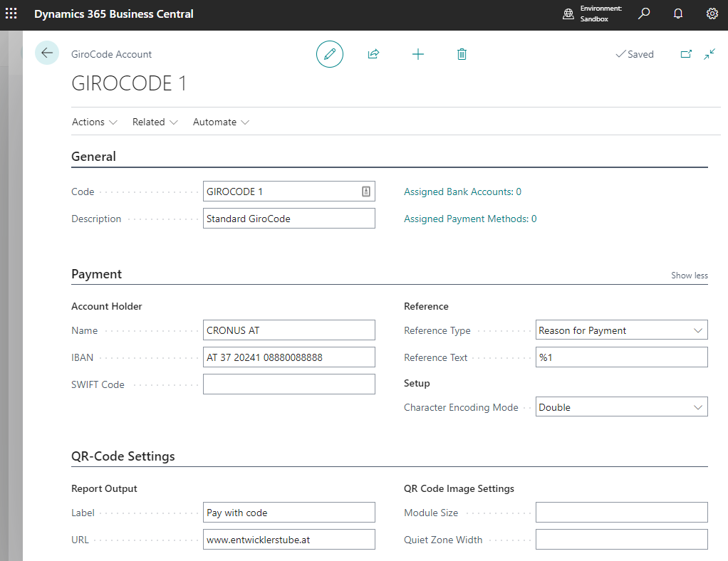Open Assigned Bank Accounts link
Image resolution: width=728 pixels, height=561 pixels.
[462, 192]
